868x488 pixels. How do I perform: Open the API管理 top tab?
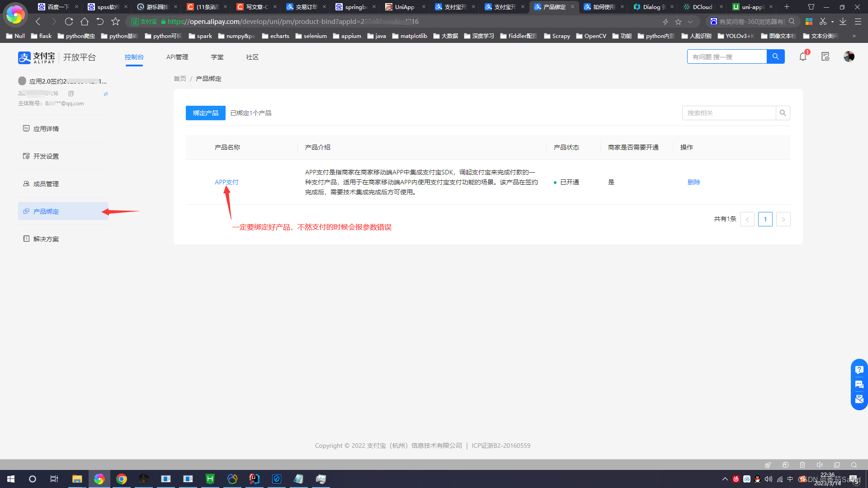[177, 57]
